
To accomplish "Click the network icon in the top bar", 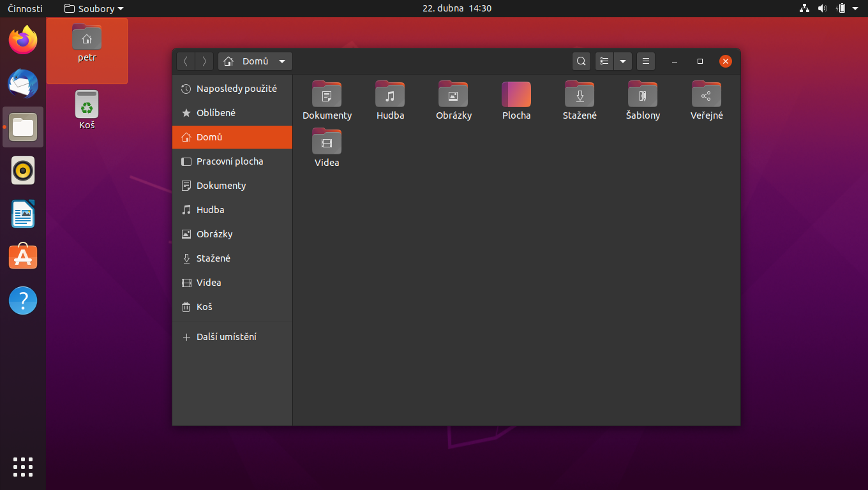I will coord(804,8).
